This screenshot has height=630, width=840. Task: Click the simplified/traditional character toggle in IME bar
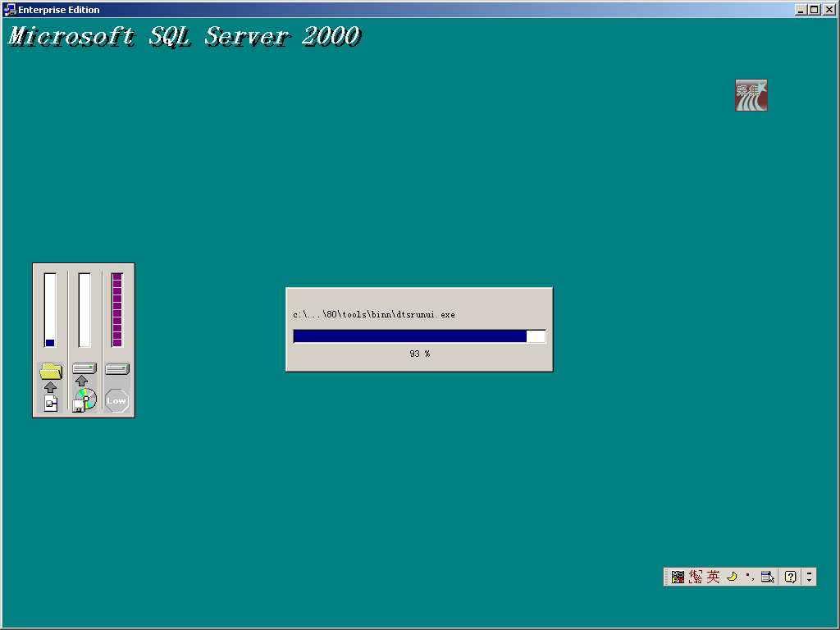click(696, 577)
